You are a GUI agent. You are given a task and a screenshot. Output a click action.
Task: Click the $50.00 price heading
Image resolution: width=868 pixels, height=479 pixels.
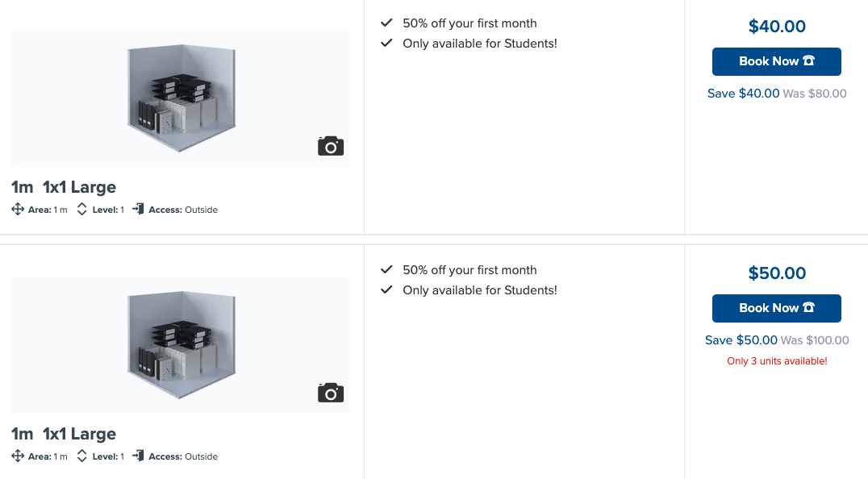777,273
